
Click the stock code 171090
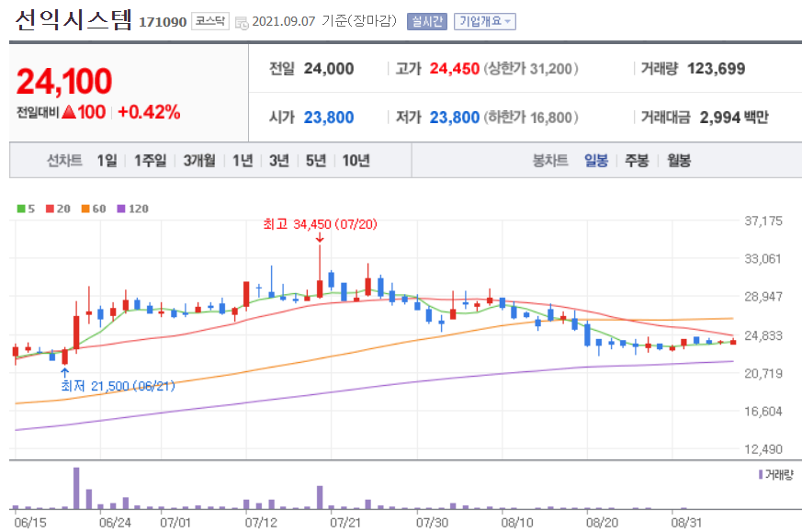163,22
